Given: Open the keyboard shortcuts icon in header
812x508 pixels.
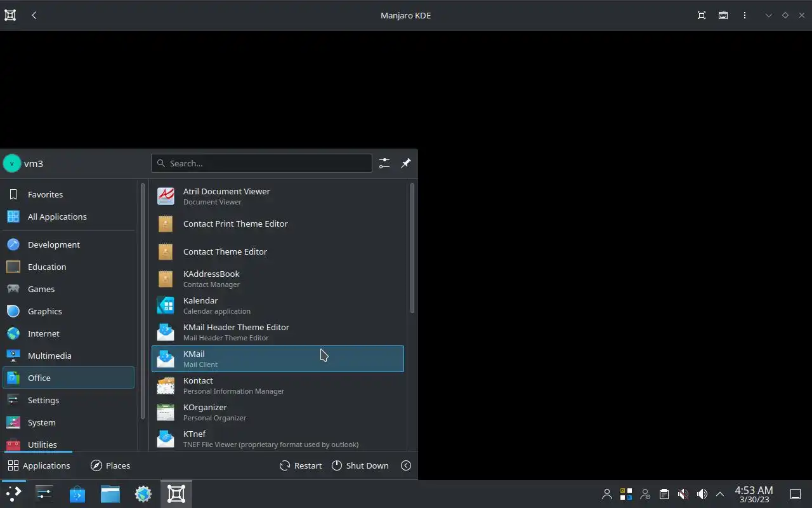Looking at the screenshot, I should (x=723, y=15).
